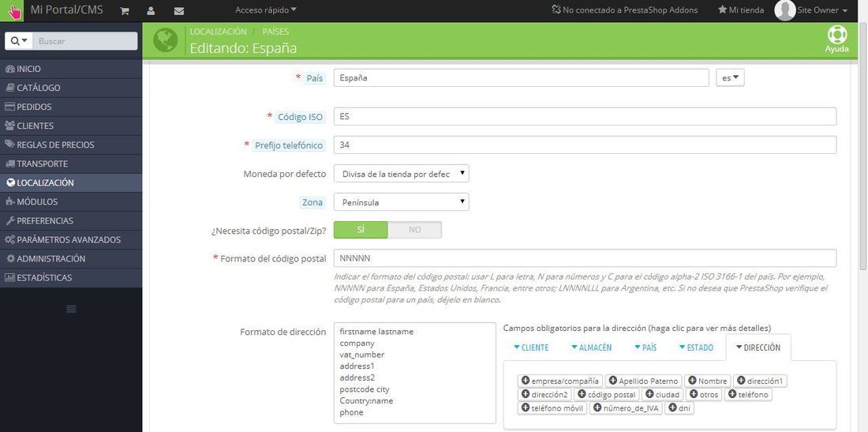Open the PEDIDOS sidebar menu
Viewport: 868px width, 432px height.
pyautogui.click(x=71, y=107)
